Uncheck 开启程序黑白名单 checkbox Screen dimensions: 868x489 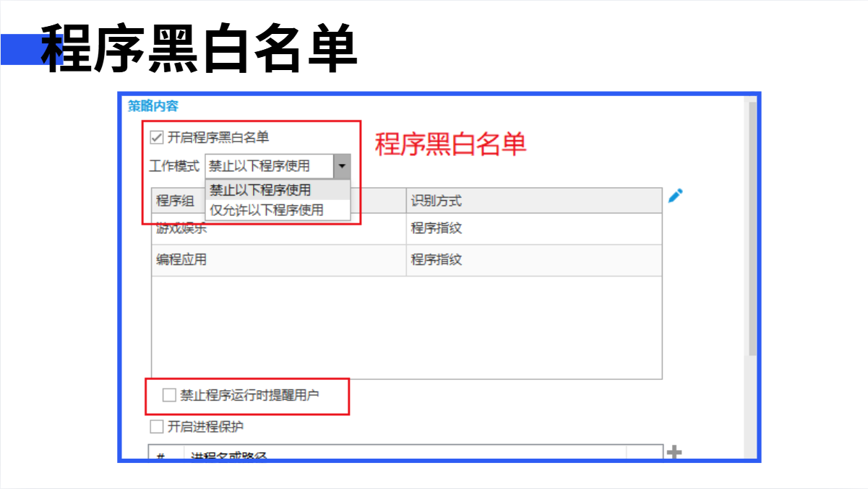[156, 137]
